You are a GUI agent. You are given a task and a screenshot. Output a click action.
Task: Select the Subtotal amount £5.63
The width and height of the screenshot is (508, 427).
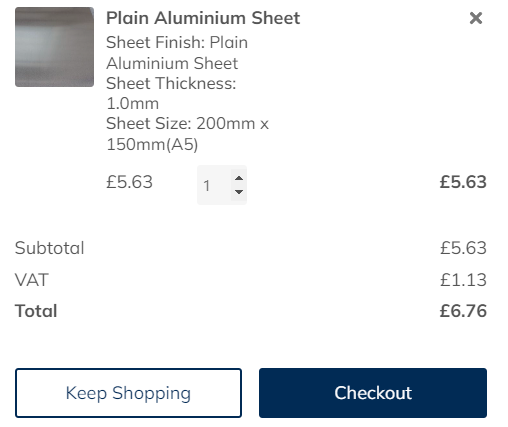(463, 248)
